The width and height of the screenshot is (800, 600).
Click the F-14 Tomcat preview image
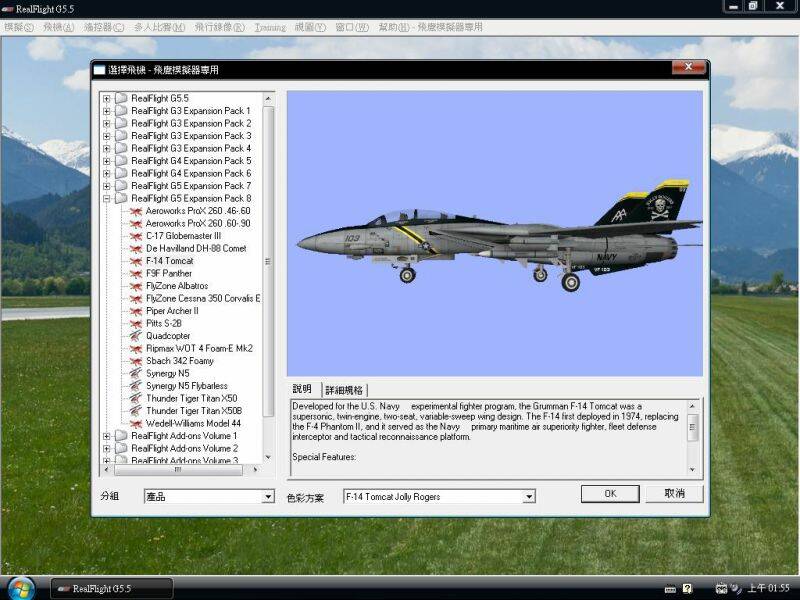pos(495,234)
